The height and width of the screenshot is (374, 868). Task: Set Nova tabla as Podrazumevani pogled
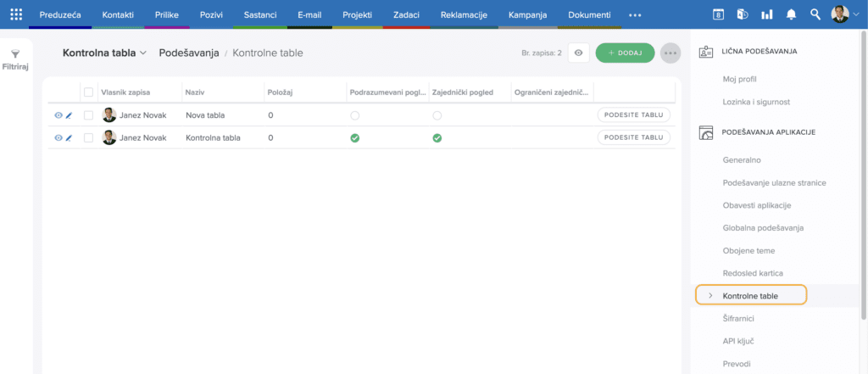pos(355,115)
